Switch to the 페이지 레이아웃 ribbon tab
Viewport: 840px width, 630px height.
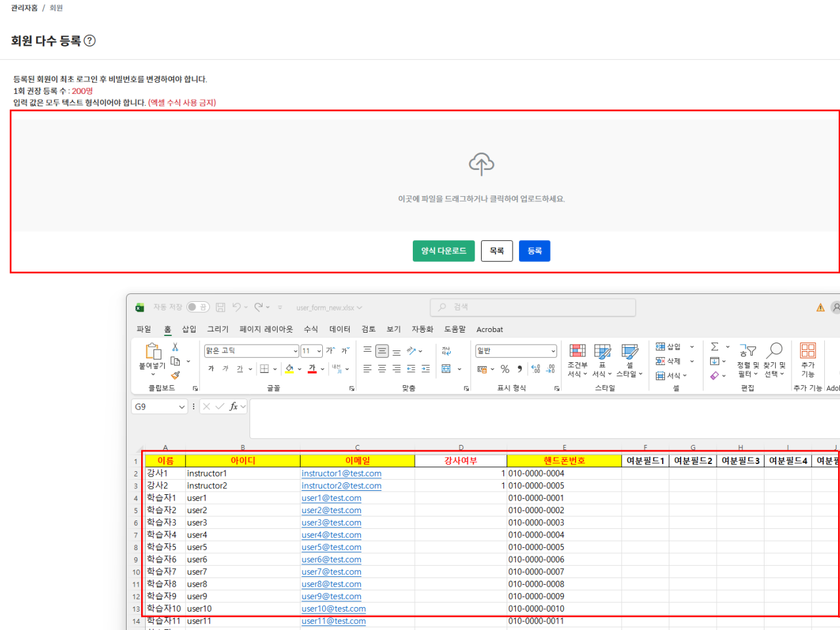[266, 329]
